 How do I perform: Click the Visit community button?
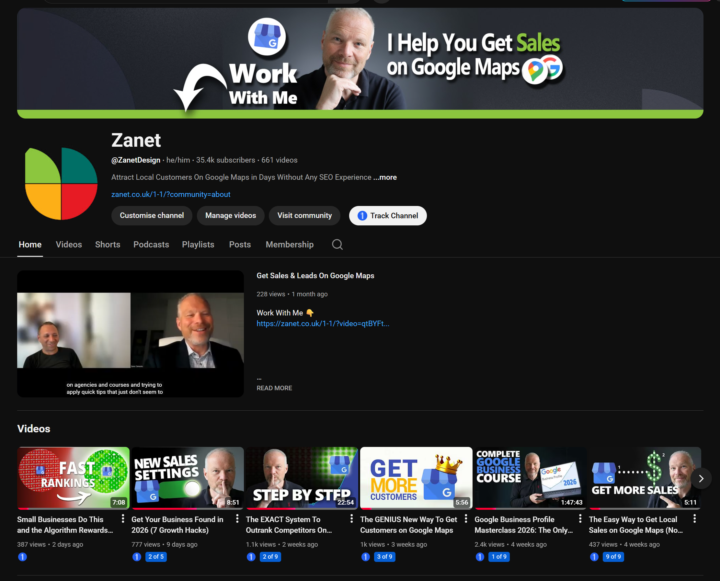[304, 215]
